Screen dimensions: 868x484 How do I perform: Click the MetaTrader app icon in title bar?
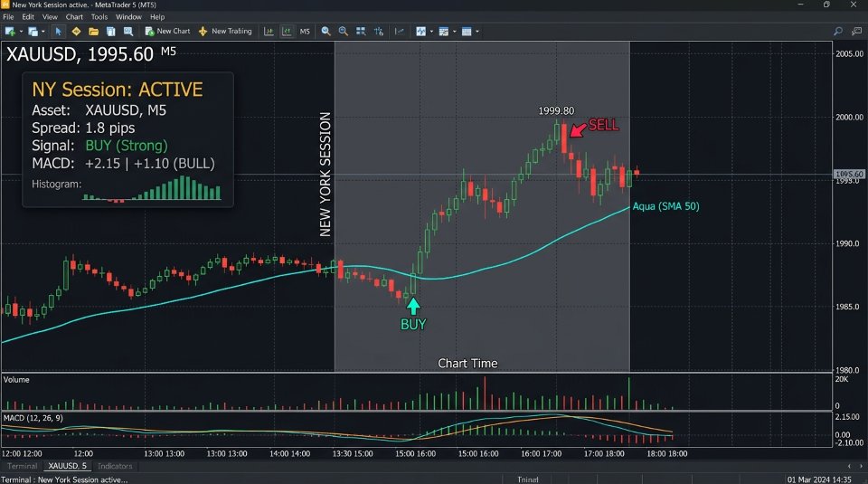(5, 5)
